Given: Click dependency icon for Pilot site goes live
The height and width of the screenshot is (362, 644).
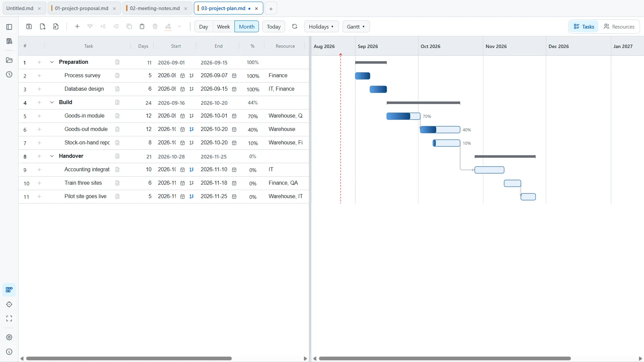Looking at the screenshot, I should pyautogui.click(x=192, y=196).
